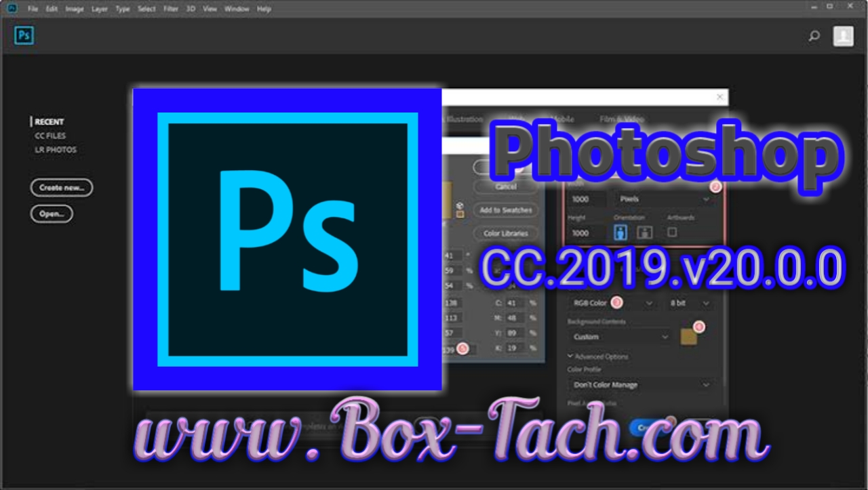Click the Width field showing 1000

click(587, 199)
